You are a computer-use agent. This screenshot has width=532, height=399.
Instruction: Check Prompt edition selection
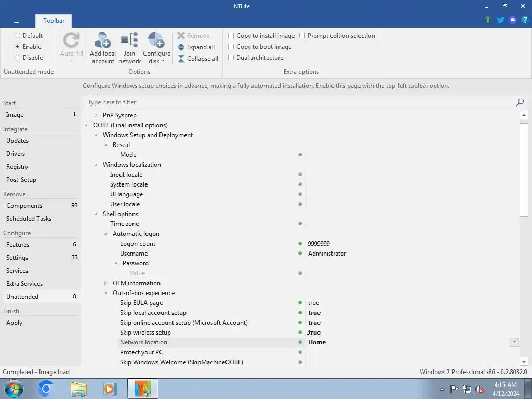point(302,36)
